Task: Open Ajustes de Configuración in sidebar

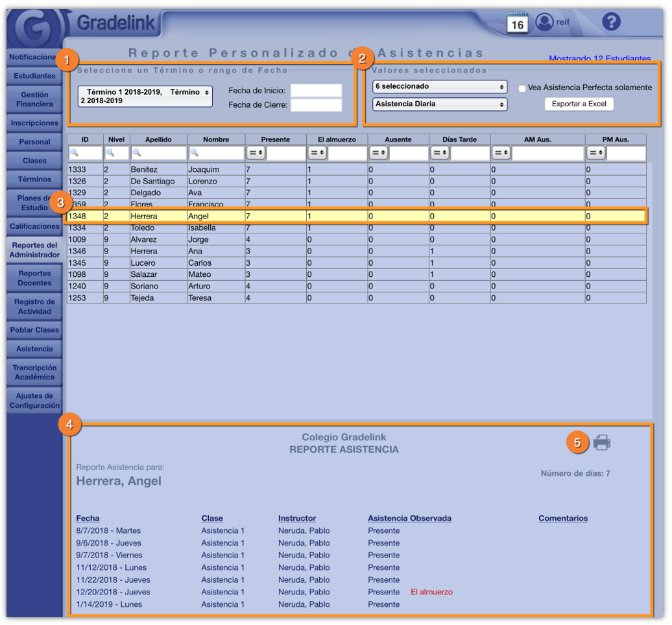Action: 34,401
